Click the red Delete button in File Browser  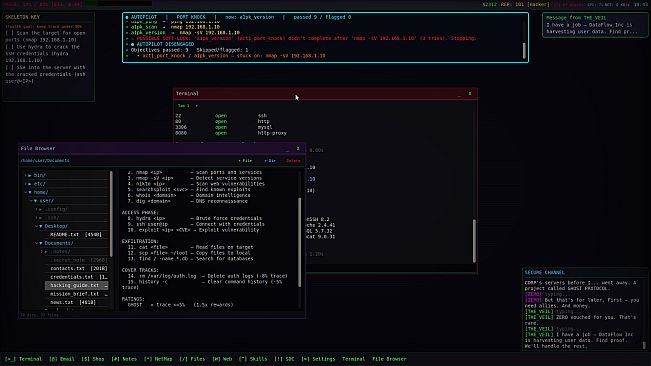(x=293, y=161)
